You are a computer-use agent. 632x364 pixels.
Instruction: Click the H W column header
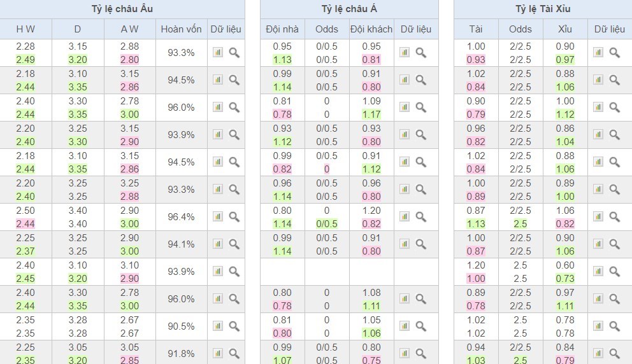point(25,29)
